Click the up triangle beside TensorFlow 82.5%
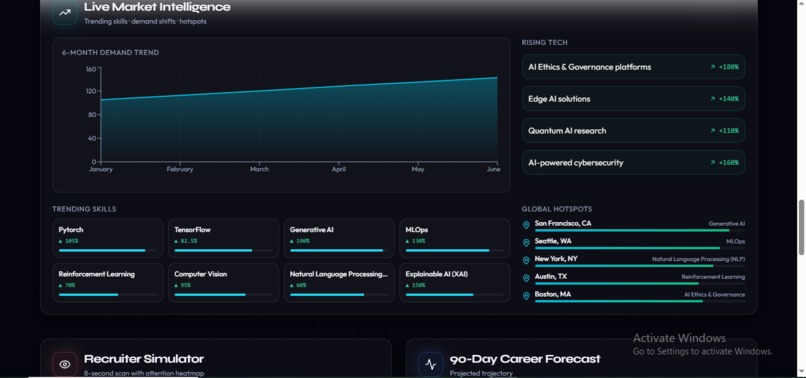Screen dimensions: 806x378 [176, 241]
